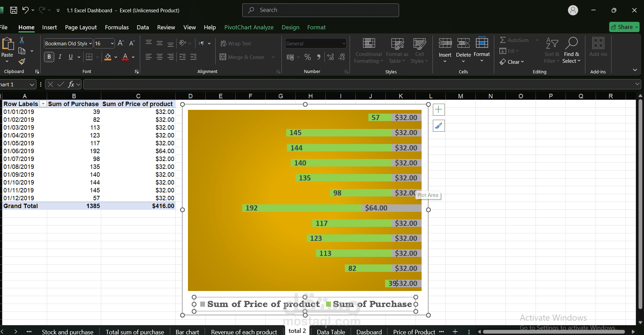Screen dimensions: 644x335
Task: Center text horizontally in the cell
Action: click(160, 57)
